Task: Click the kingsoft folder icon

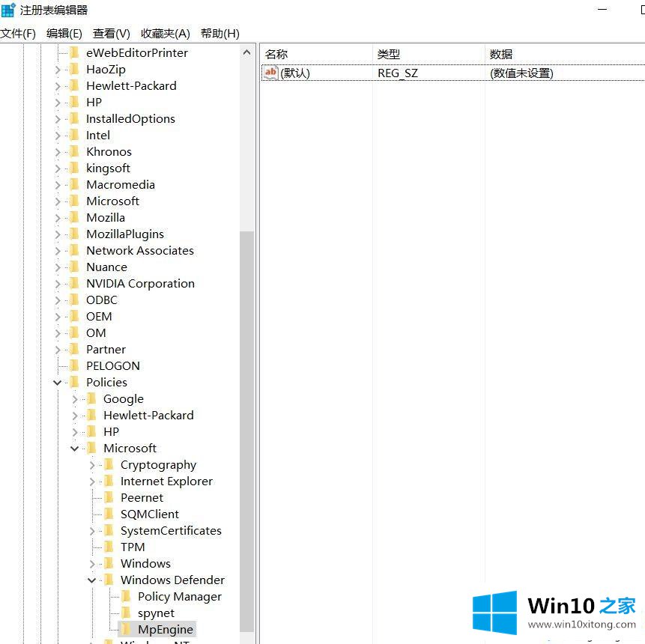Action: [x=74, y=168]
